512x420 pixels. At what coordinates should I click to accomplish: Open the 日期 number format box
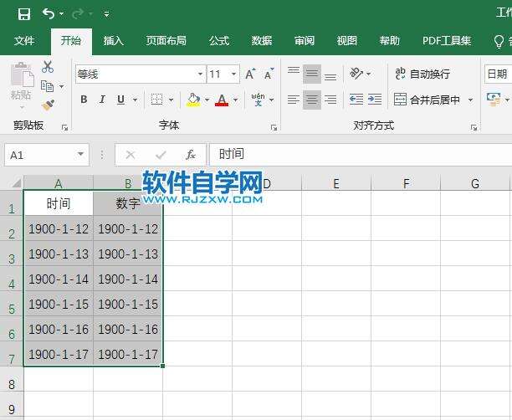click(499, 74)
